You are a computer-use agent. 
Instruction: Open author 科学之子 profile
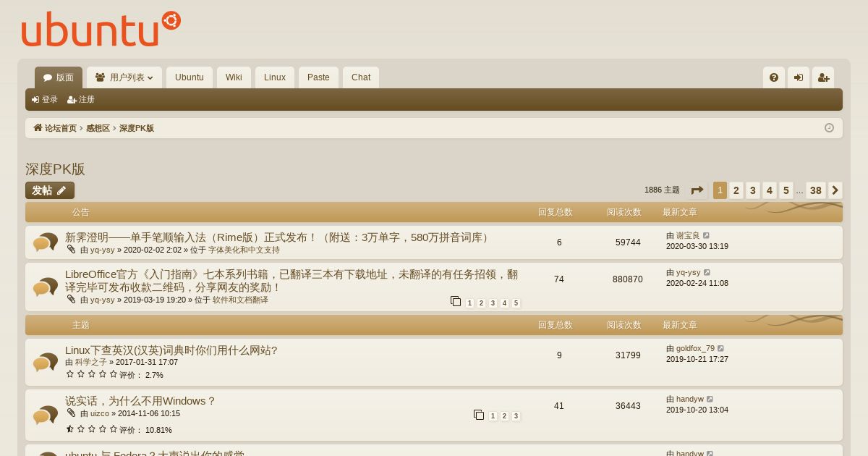point(91,362)
